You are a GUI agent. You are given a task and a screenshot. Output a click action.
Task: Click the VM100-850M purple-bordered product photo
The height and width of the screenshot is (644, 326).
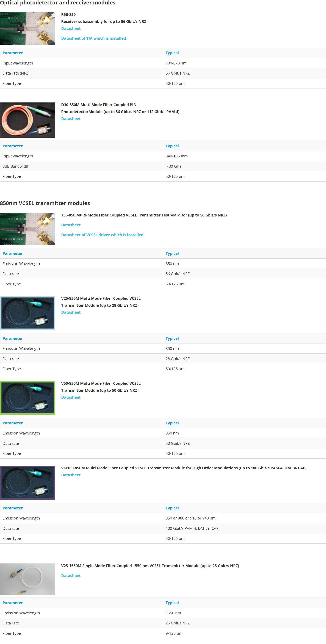(28, 483)
